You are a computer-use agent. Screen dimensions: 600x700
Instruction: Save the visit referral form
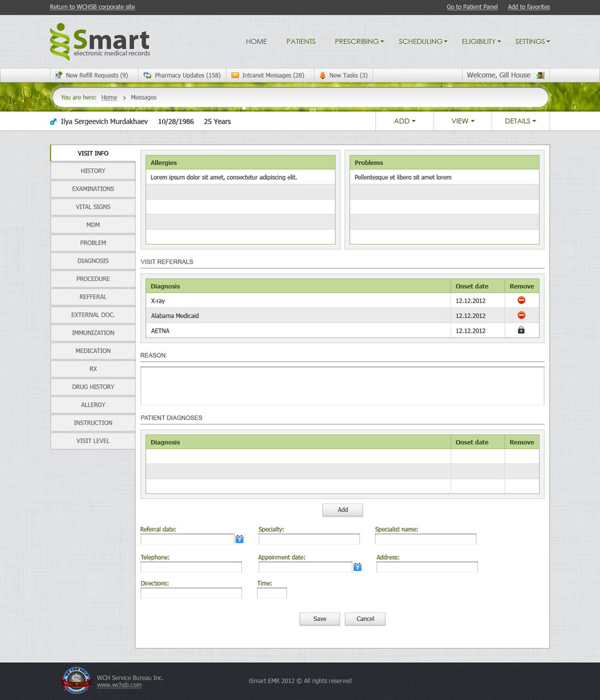tap(319, 618)
